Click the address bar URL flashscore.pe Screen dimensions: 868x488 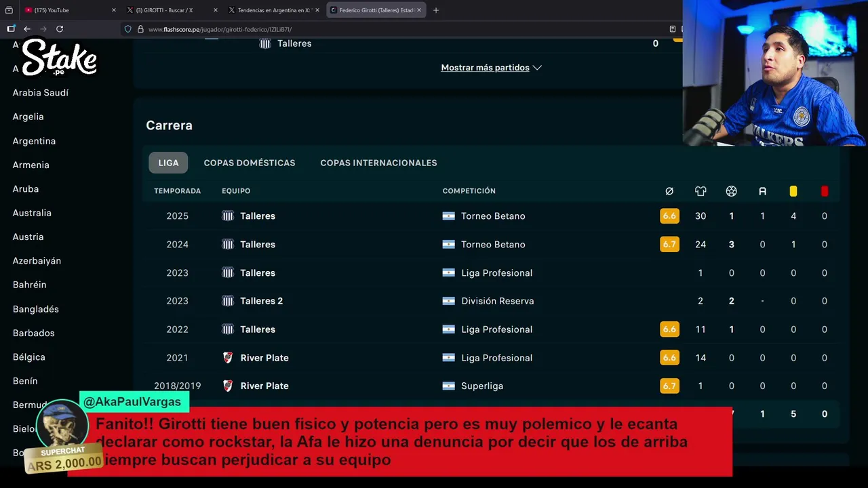click(220, 29)
